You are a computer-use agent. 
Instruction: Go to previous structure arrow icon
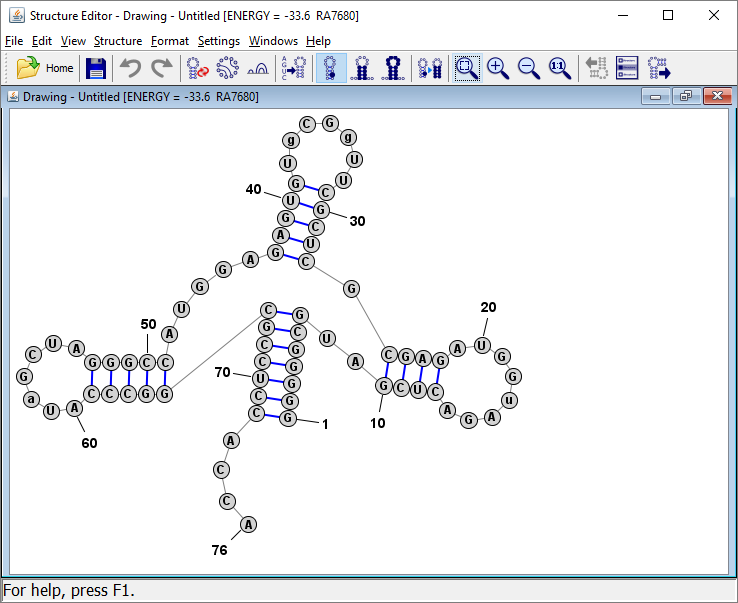click(x=596, y=68)
